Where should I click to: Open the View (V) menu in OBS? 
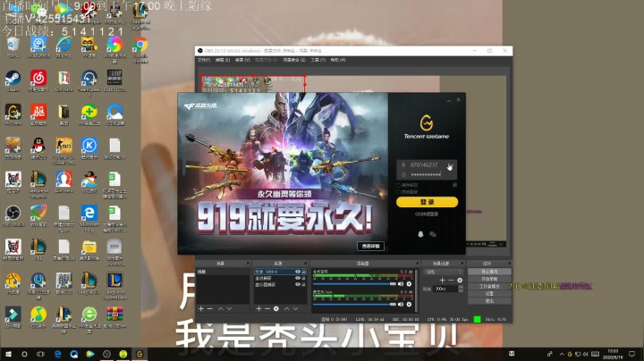coord(242,60)
